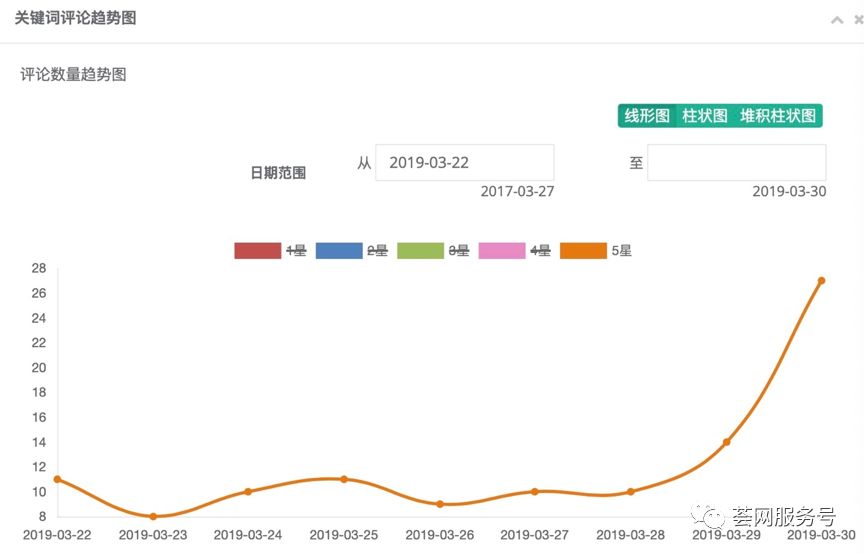Image resolution: width=864 pixels, height=554 pixels.
Task: Toggle the 5星 orange legend swatch
Action: 583,251
